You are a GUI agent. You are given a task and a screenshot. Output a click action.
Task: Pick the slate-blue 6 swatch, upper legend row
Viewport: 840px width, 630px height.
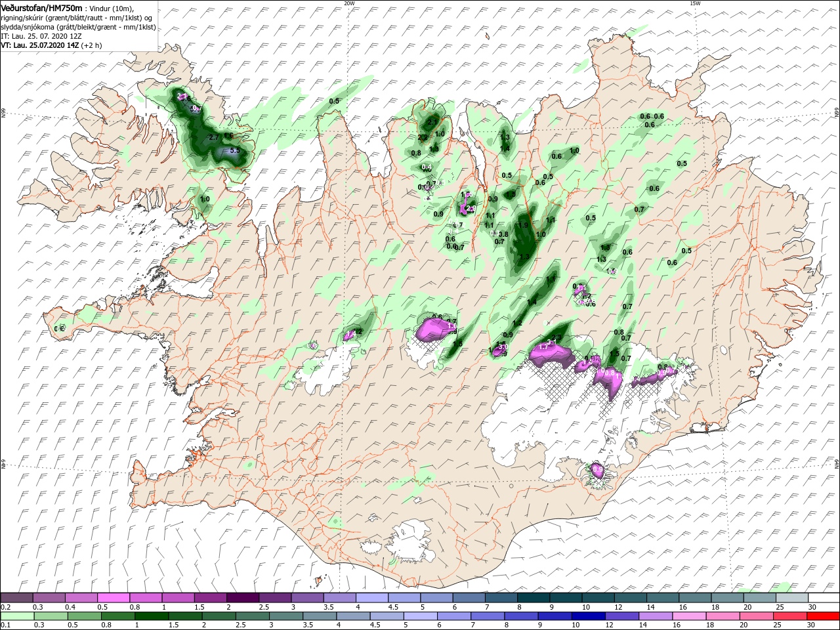point(468,598)
